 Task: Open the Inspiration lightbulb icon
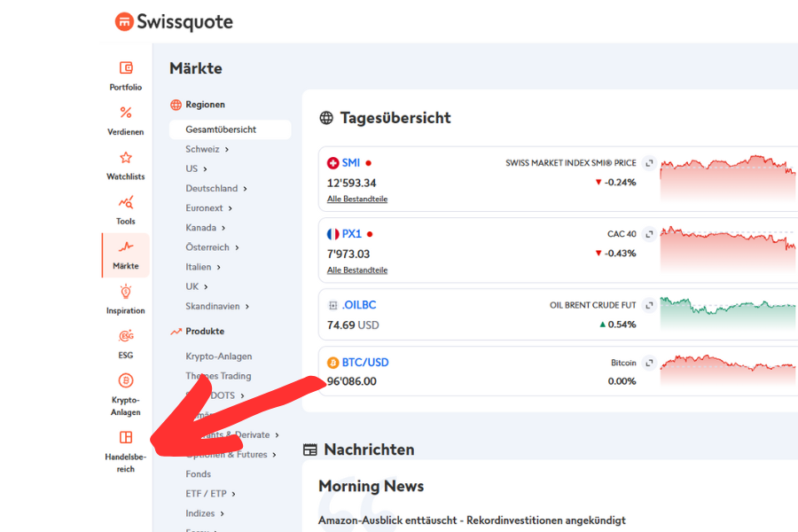126,292
